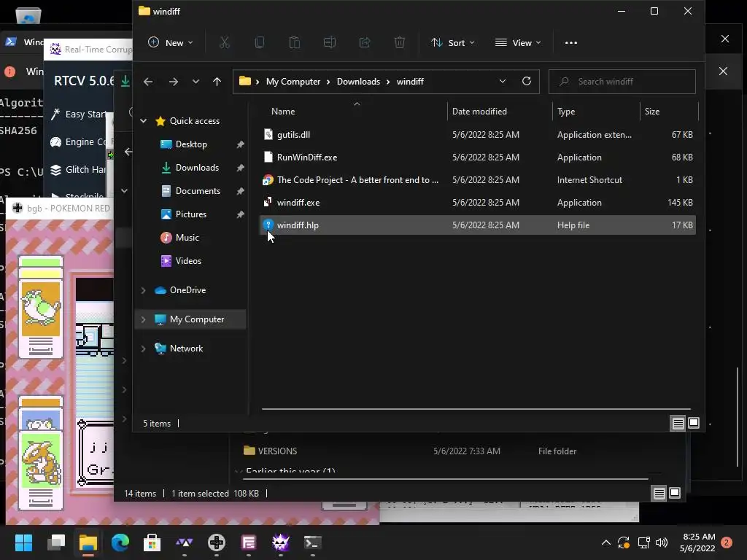Switch to the bgb emulator taskbar icon

point(216,542)
